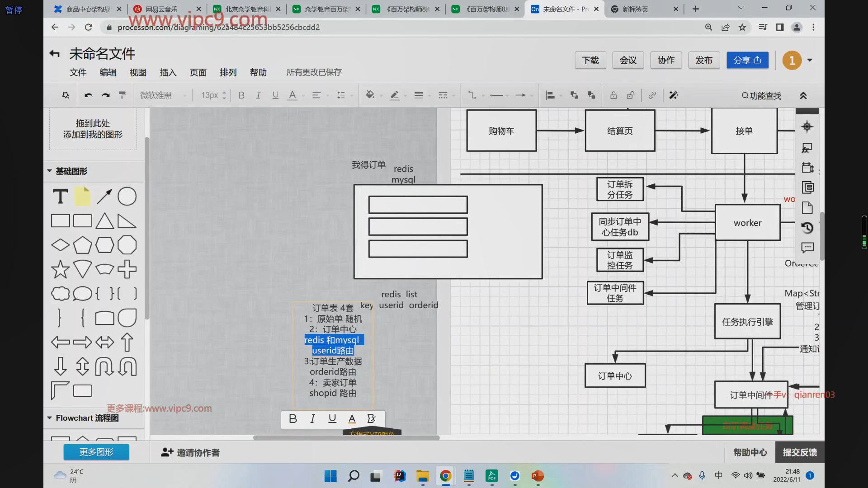The height and width of the screenshot is (488, 868).
Task: Open the 微软雅黑 font dropdown
Action: pyautogui.click(x=163, y=95)
